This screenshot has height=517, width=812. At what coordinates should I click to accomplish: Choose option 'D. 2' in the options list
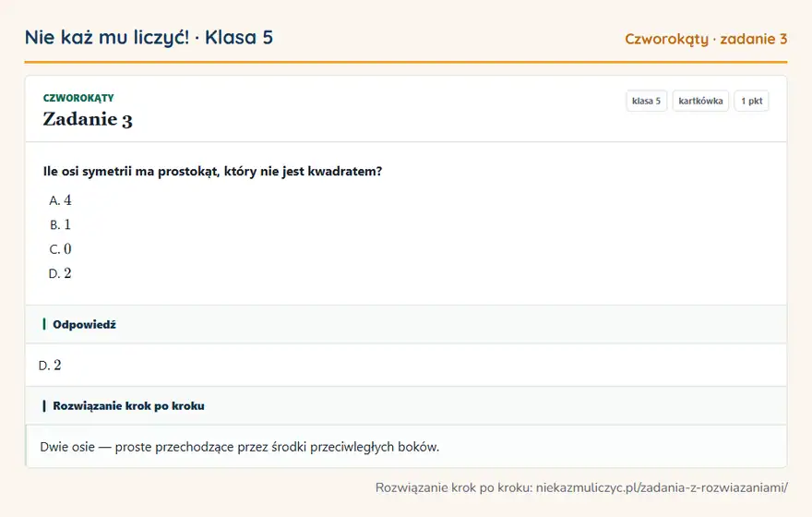coord(60,273)
